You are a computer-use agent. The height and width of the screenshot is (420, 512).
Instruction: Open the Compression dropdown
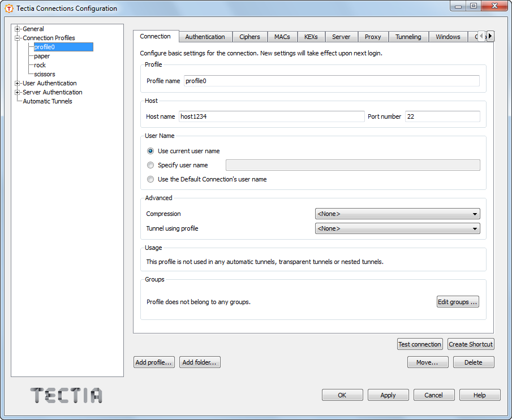pyautogui.click(x=475, y=214)
